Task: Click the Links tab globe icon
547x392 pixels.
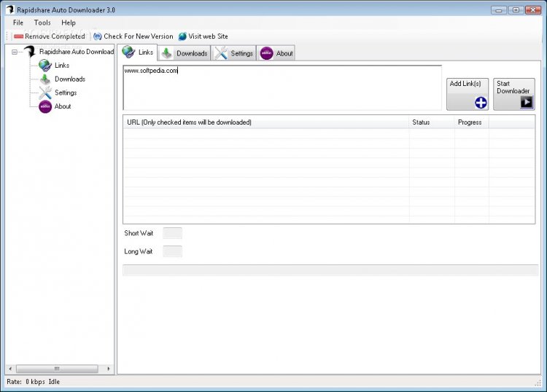Action: 128,52
